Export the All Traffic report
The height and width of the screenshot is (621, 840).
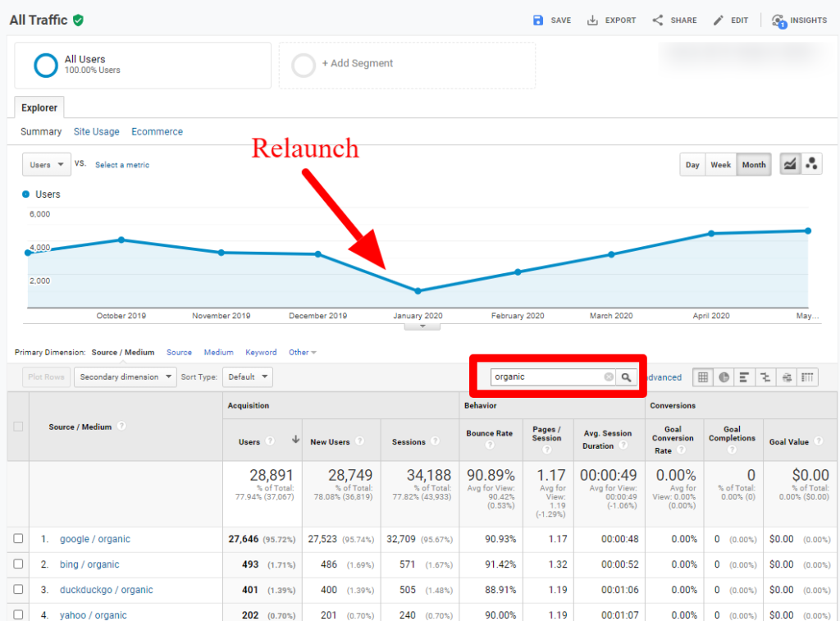(611, 20)
